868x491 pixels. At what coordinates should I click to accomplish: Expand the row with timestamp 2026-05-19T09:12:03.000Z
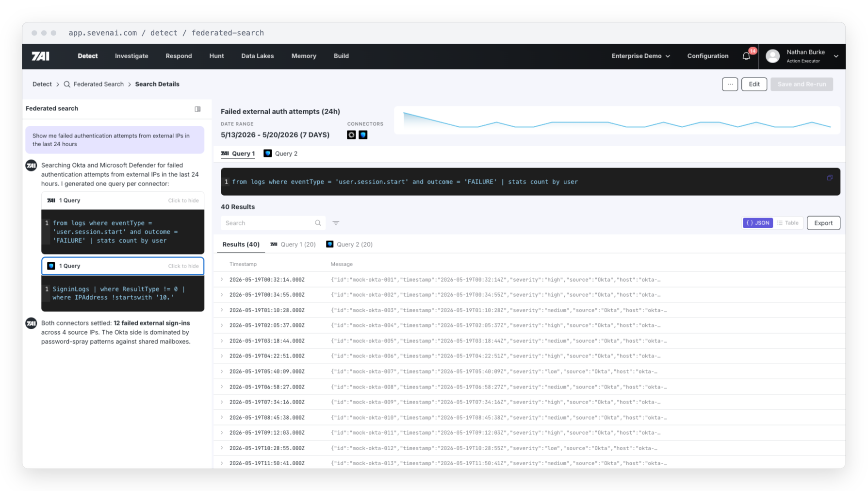click(x=222, y=433)
